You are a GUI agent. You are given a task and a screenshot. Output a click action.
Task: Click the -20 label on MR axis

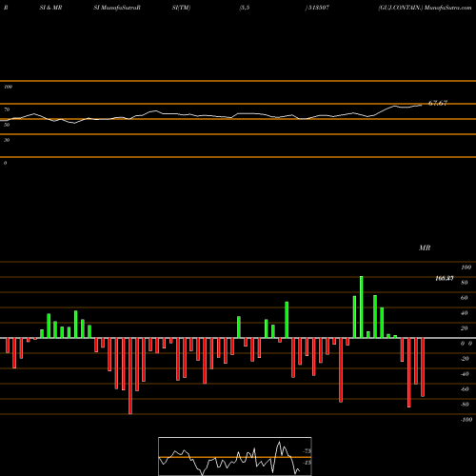pos(465,359)
